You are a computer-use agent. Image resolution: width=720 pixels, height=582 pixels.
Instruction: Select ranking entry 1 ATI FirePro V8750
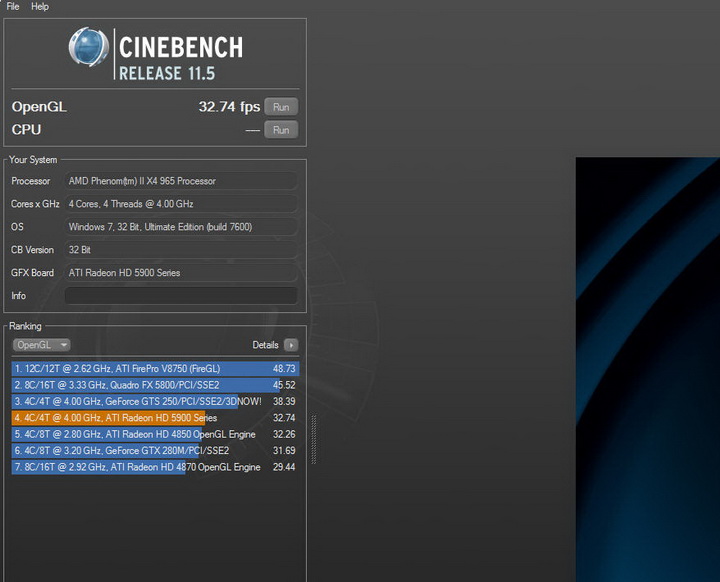[155, 368]
